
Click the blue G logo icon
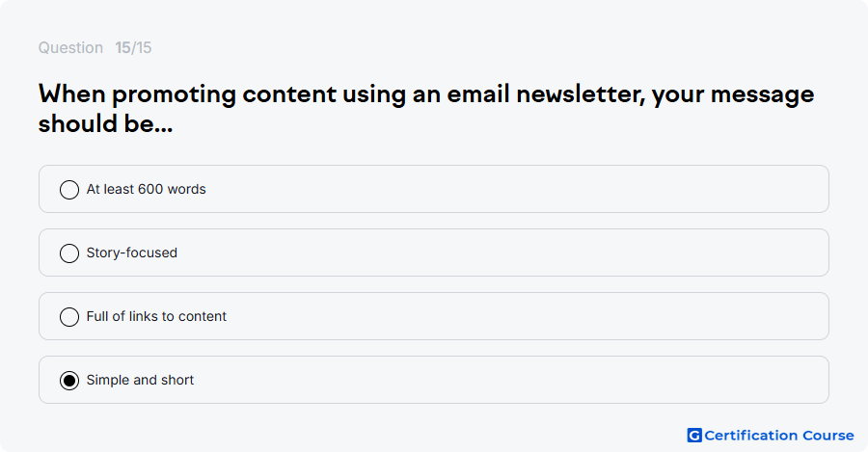(694, 436)
